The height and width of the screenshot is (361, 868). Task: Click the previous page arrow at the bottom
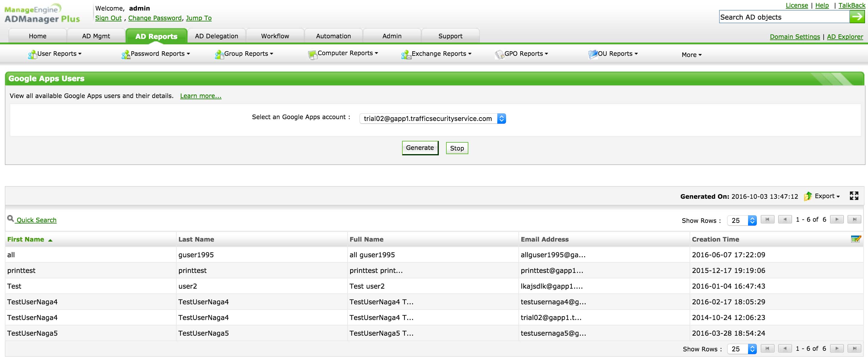785,348
